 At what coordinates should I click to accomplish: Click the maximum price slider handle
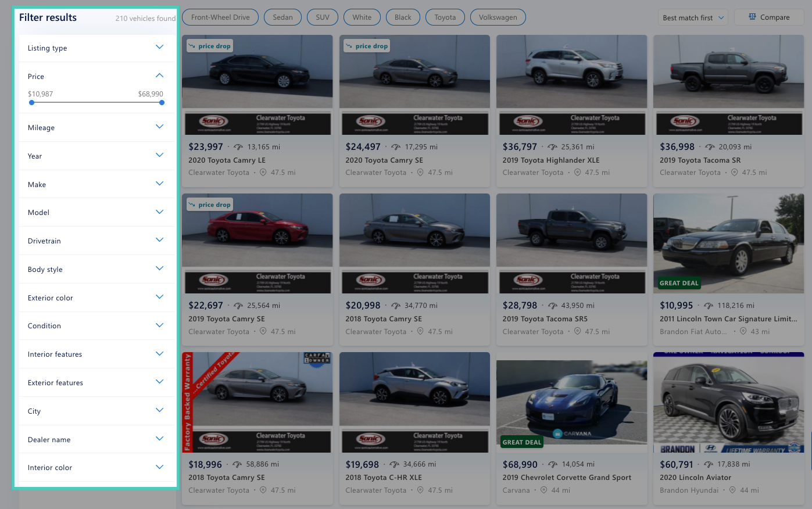[x=162, y=103]
